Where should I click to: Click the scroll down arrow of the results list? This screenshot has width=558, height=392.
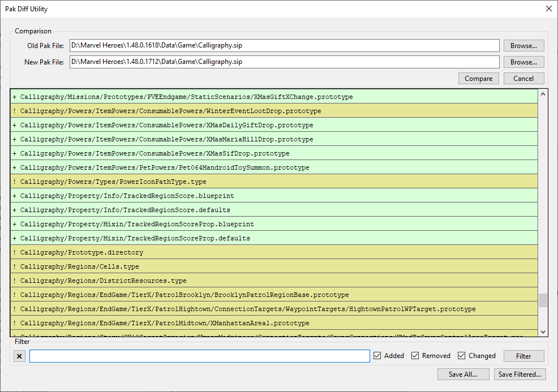(x=543, y=332)
